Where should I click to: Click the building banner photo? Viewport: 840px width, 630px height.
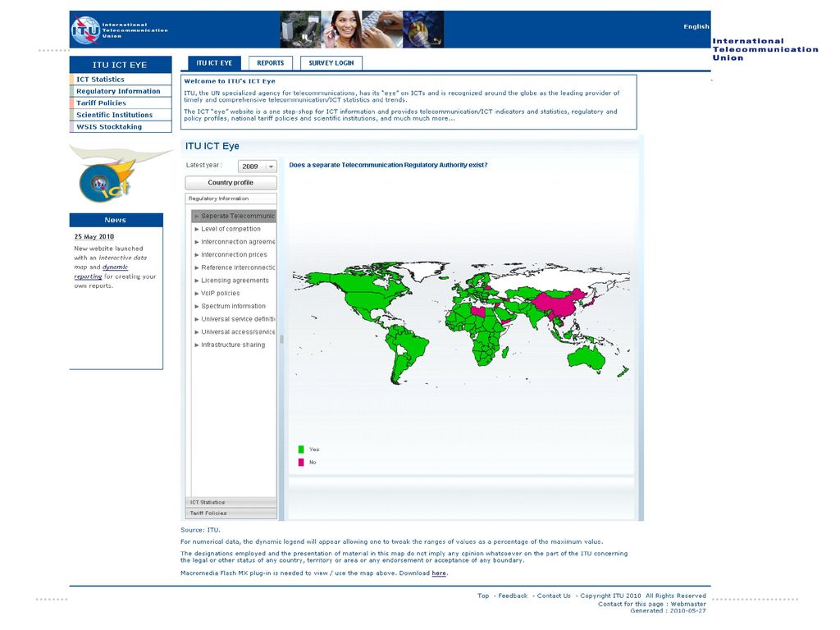[x=300, y=30]
